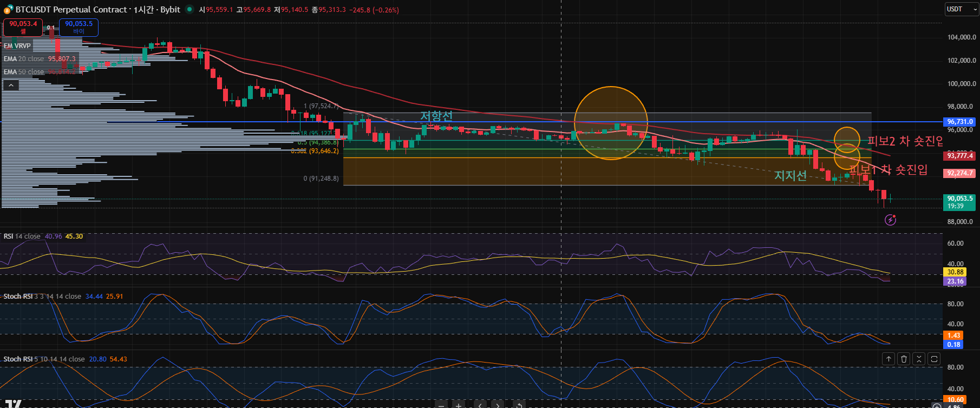The height and width of the screenshot is (408, 980).
Task: Collapse the indicator legend with chevron
Action: tap(11, 85)
